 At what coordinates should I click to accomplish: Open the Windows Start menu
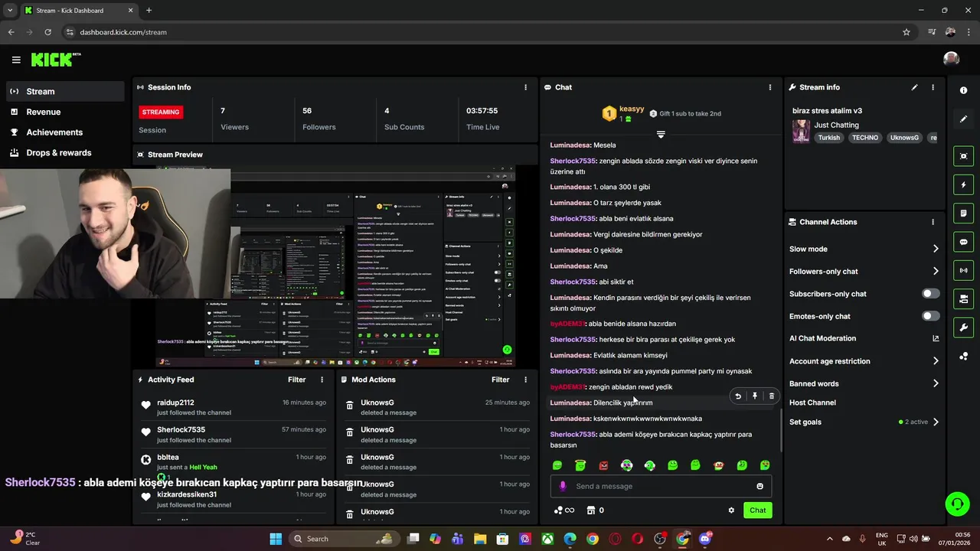(x=276, y=539)
